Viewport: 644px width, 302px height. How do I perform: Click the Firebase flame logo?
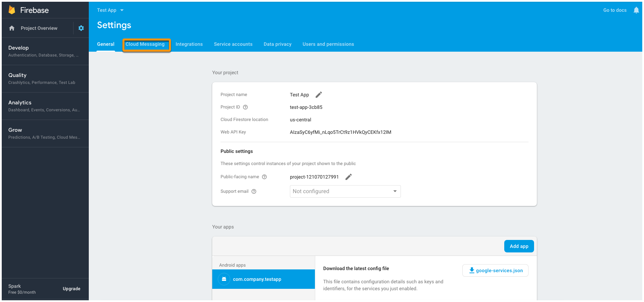(x=12, y=10)
